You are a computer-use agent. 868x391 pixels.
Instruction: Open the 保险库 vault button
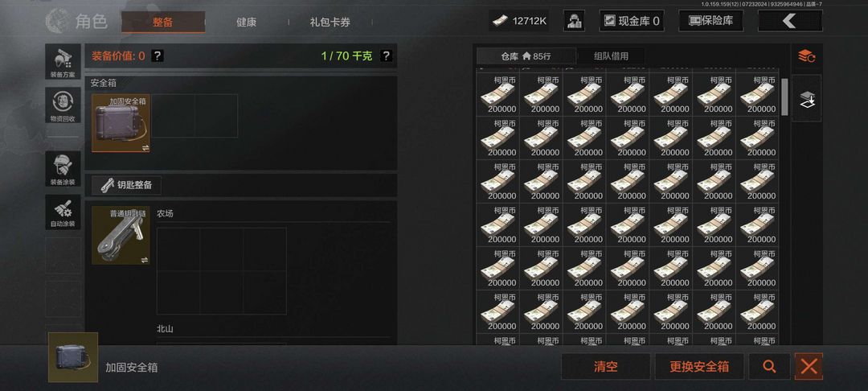coord(710,21)
